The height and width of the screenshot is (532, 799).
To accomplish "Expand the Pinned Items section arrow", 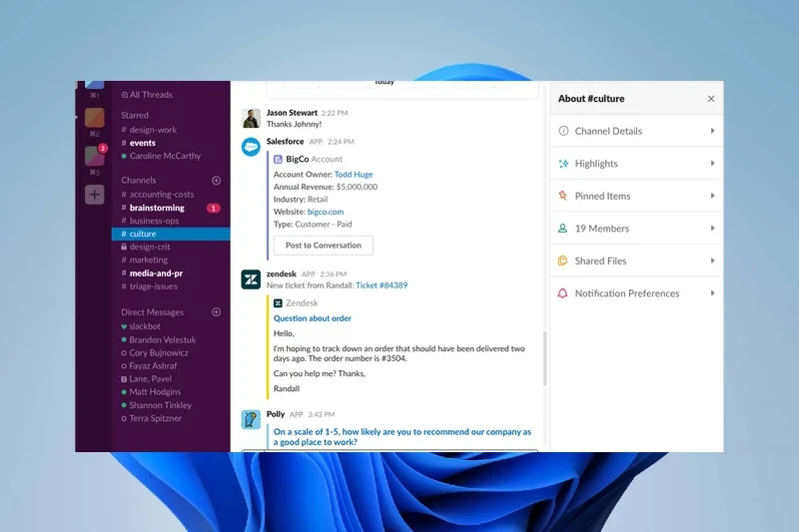I will 712,196.
